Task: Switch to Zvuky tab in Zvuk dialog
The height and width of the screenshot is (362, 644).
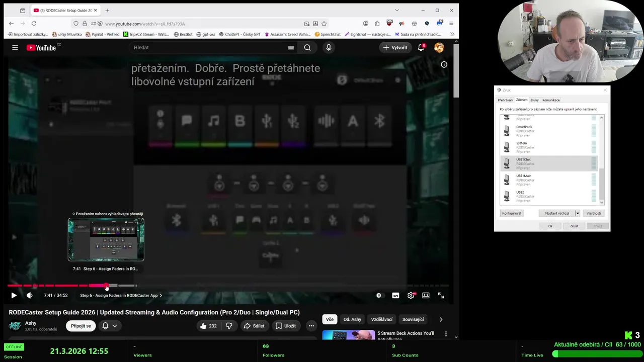Action: click(x=534, y=100)
